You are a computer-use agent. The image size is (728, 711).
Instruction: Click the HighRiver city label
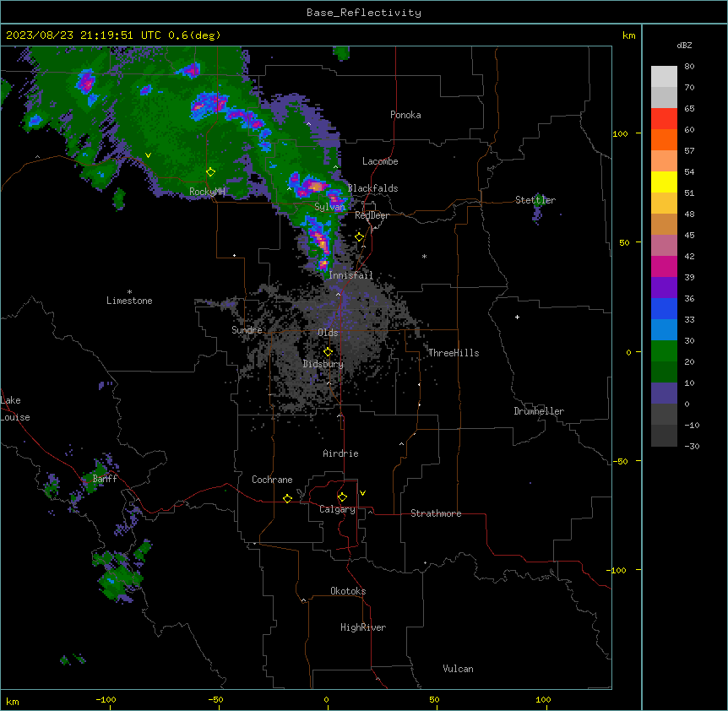pyautogui.click(x=363, y=627)
